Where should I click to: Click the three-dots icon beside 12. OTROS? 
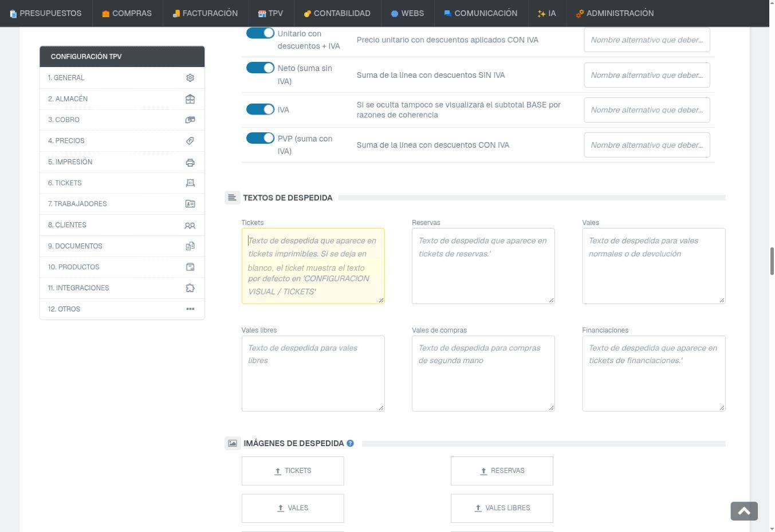190,309
